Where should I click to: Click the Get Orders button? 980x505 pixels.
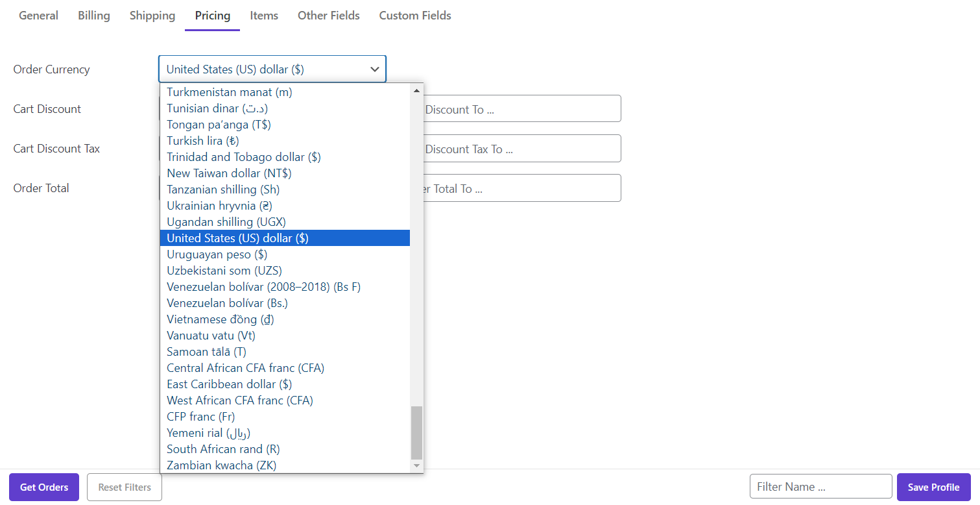point(44,487)
